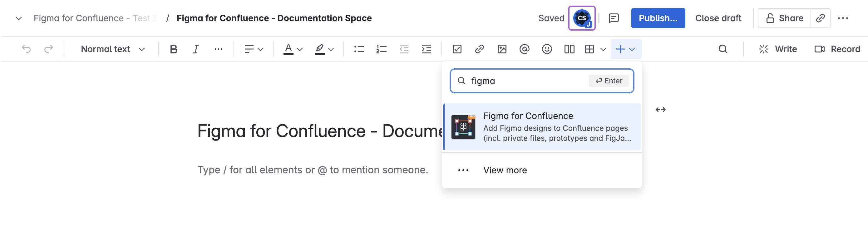Click the CS user avatar

point(582,18)
